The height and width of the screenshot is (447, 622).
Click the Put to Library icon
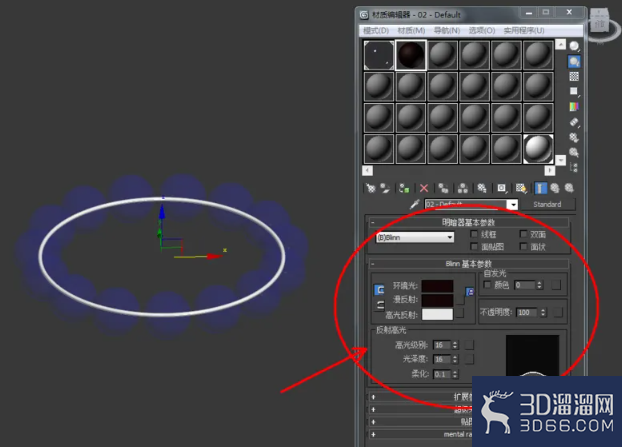pos(482,188)
